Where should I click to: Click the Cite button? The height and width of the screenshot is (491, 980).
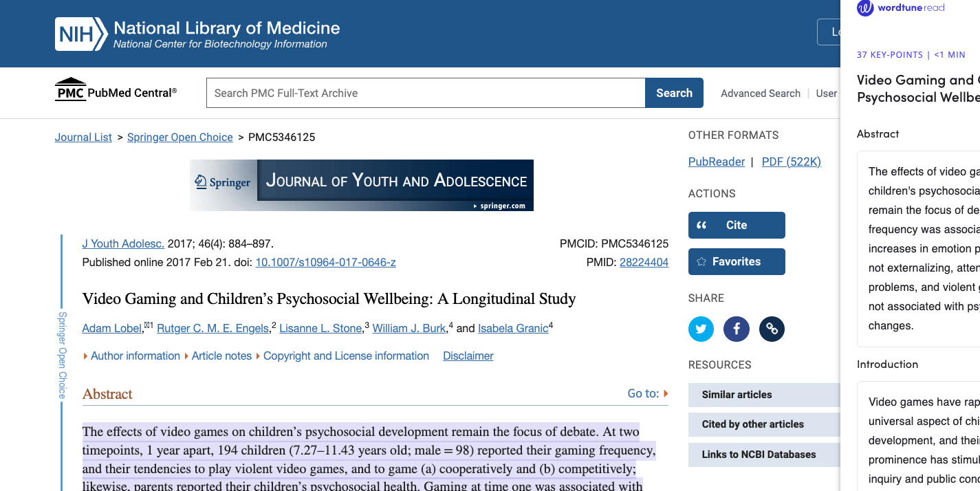[x=737, y=225]
